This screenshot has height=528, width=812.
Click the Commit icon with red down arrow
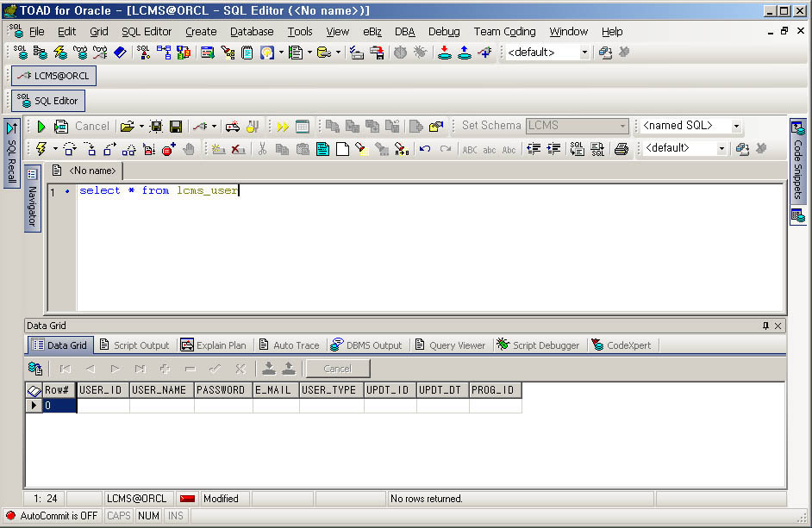coord(444,53)
